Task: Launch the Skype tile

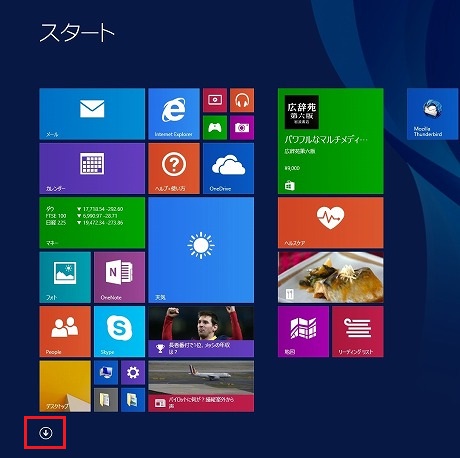Action: click(119, 332)
